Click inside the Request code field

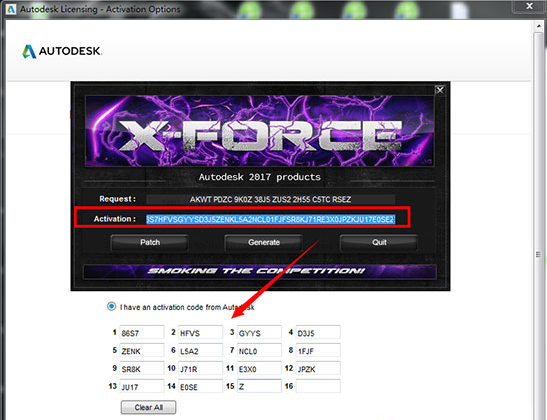[270, 199]
